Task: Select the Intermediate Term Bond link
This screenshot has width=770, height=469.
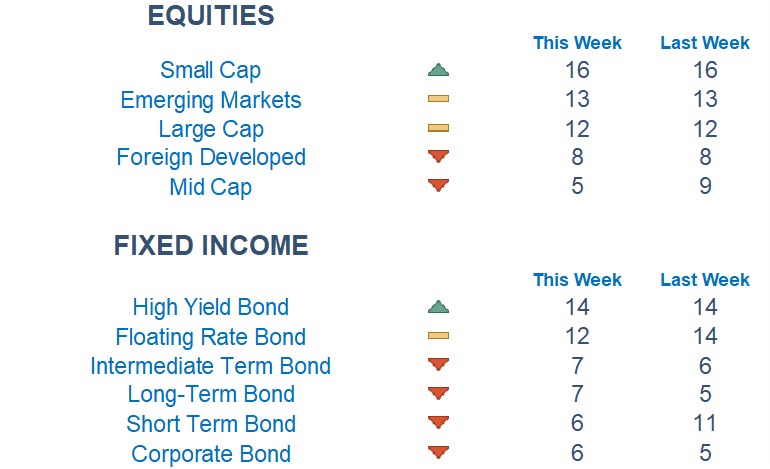Action: pos(210,366)
